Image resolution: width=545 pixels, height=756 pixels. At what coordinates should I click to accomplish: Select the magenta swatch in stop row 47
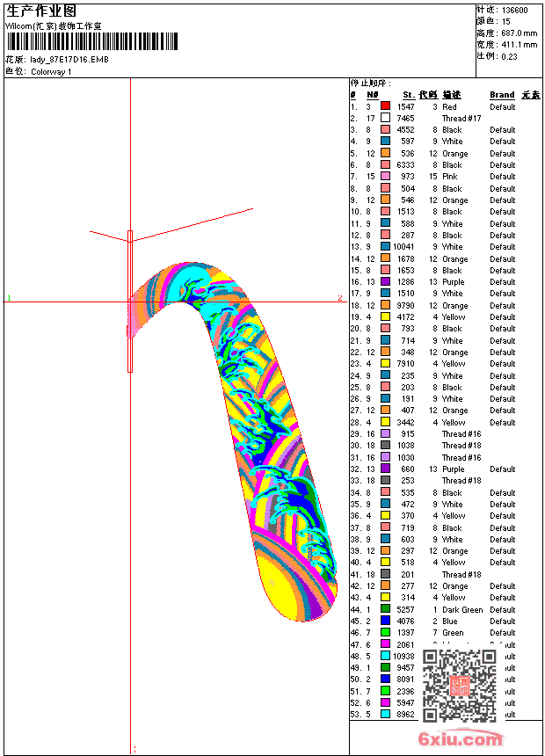[385, 644]
